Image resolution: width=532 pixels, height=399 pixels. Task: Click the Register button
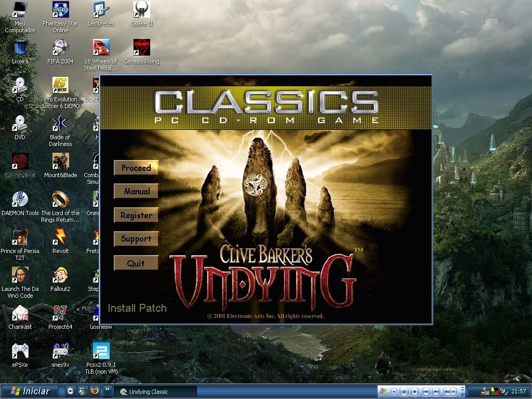coord(136,215)
